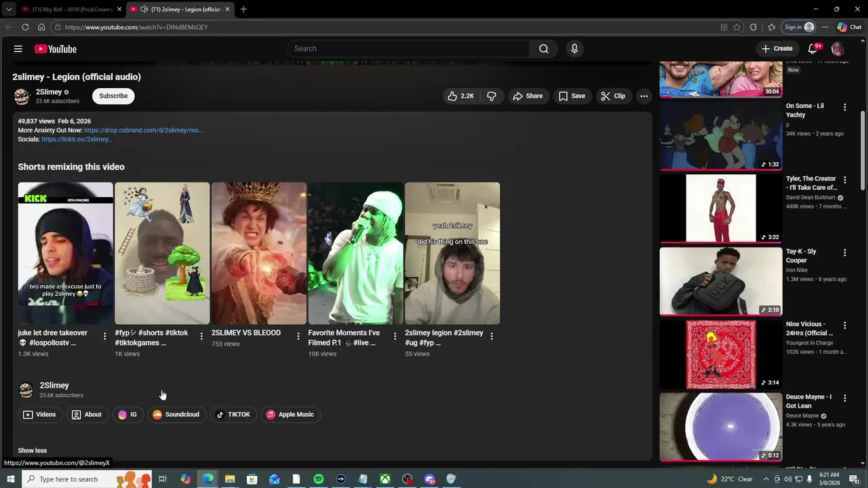868x488 pixels.
Task: Click the YouTube search input field
Action: [x=408, y=49]
